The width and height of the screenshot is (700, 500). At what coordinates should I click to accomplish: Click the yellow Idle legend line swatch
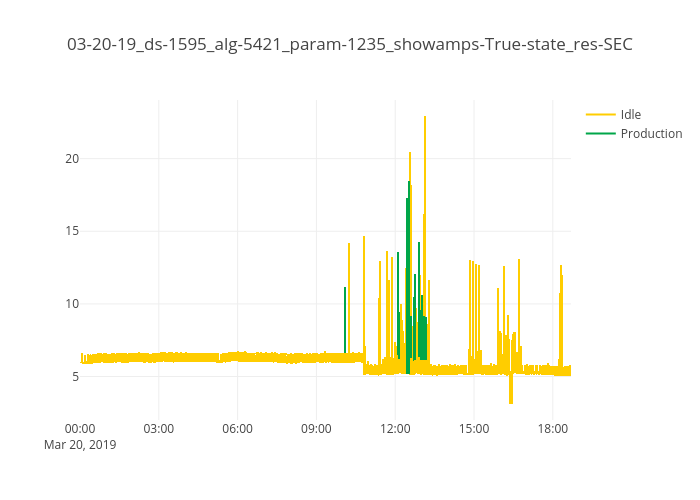click(x=600, y=114)
